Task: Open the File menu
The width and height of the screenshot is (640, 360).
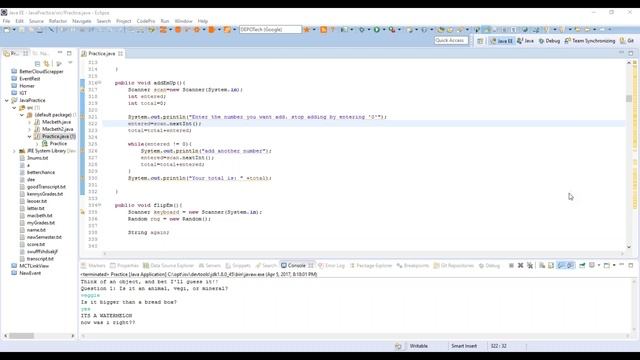Action: point(7,21)
